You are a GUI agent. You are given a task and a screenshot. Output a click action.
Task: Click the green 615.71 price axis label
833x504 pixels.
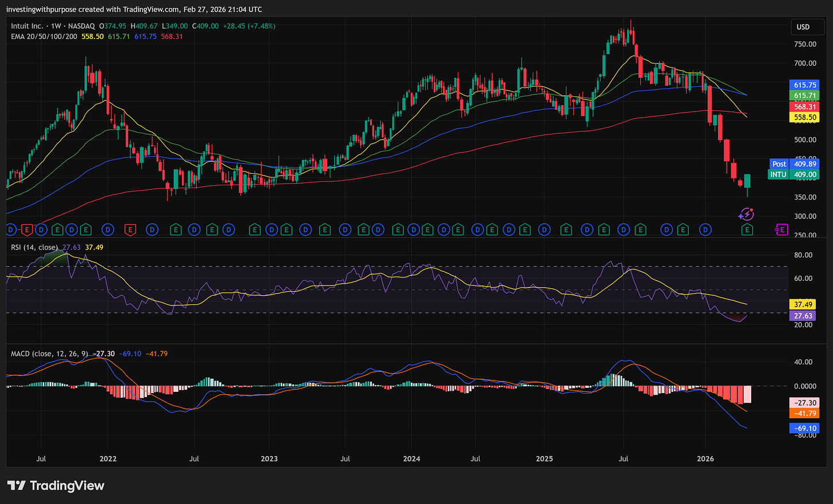tap(804, 96)
